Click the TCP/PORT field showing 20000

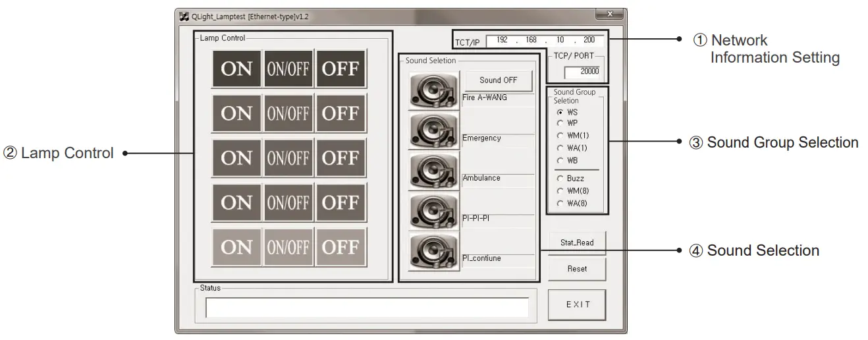pos(582,71)
